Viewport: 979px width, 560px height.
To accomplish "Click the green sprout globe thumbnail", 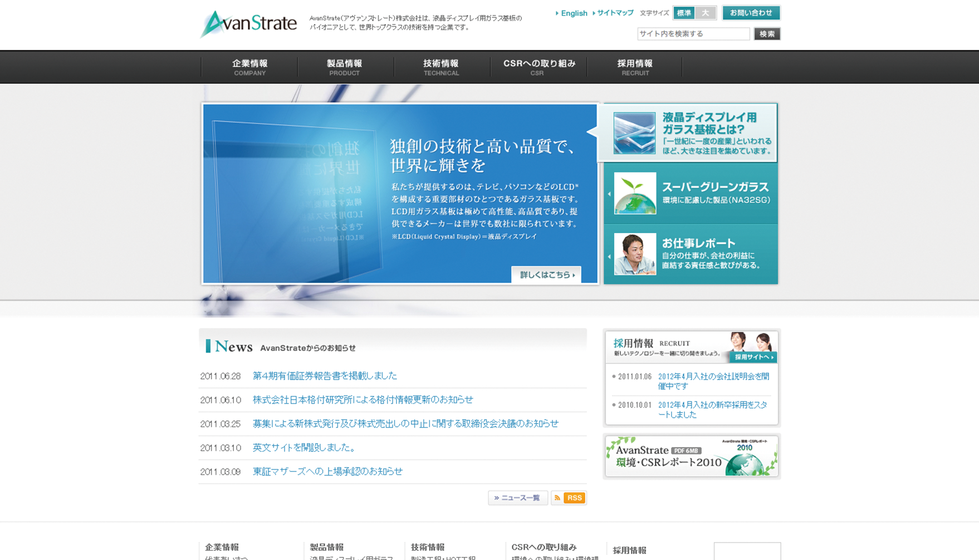I will pyautogui.click(x=635, y=193).
